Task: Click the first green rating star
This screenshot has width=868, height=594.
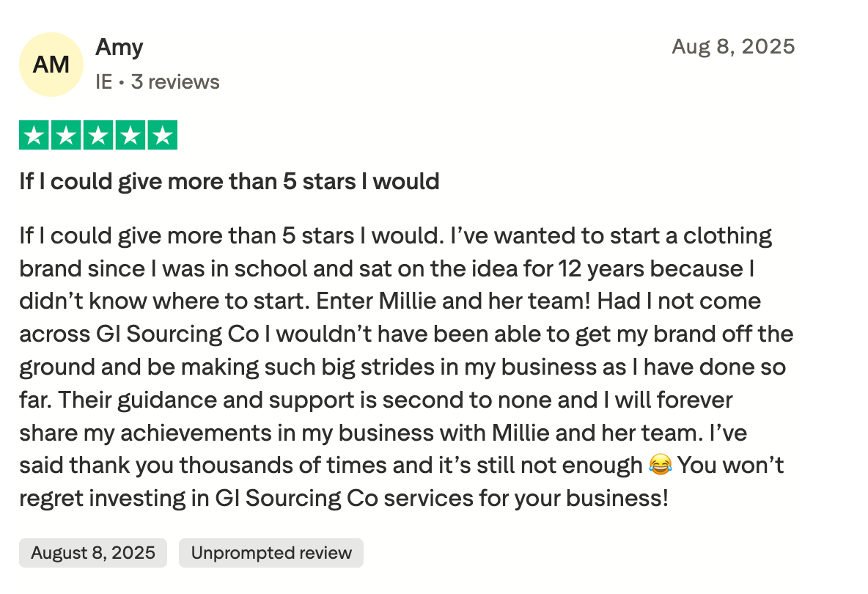Action: point(34,135)
